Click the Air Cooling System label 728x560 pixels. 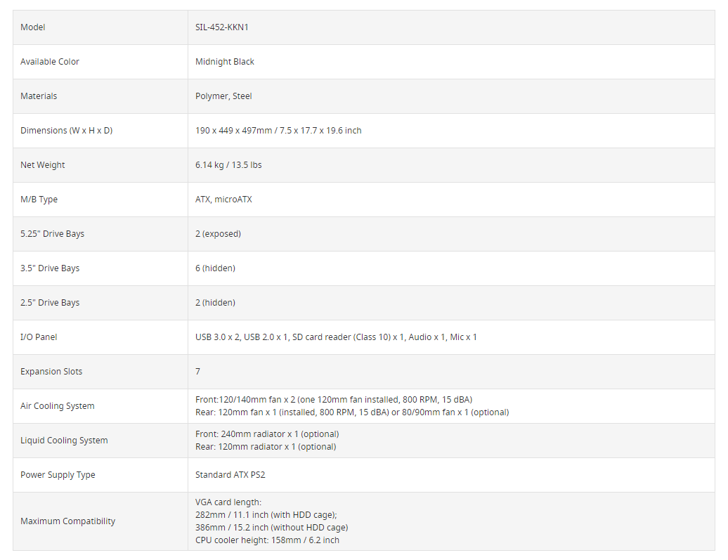click(x=58, y=406)
